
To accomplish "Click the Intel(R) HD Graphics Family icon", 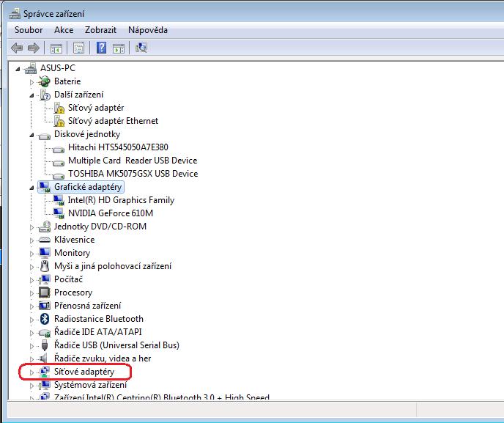I will coord(59,200).
